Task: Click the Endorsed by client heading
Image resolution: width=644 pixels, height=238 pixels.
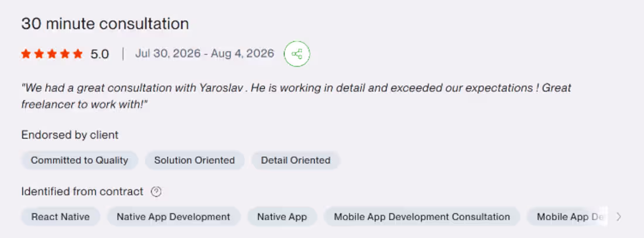Action: tap(70, 135)
